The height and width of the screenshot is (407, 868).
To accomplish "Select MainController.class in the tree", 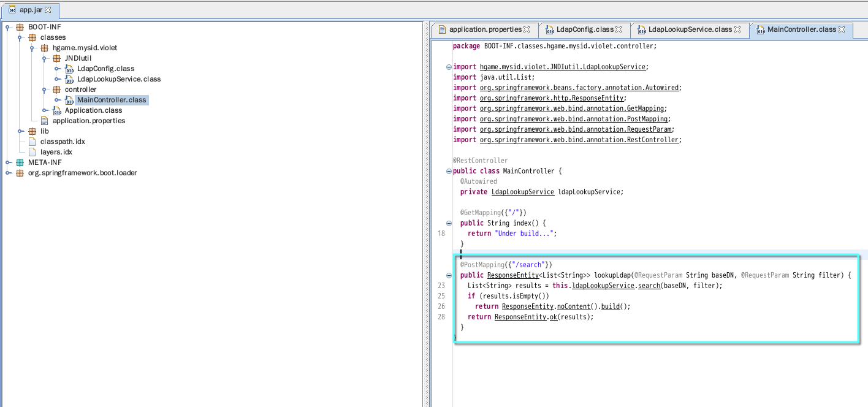I will point(112,100).
